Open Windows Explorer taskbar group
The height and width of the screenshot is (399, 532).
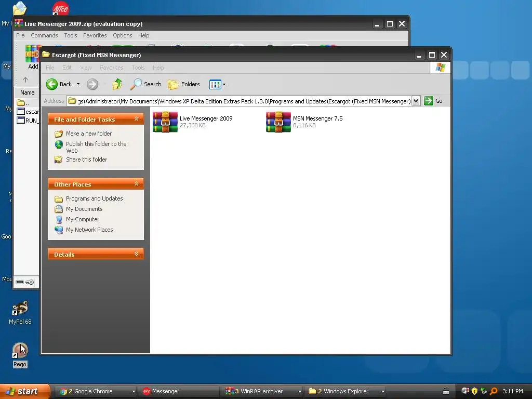pos(346,391)
